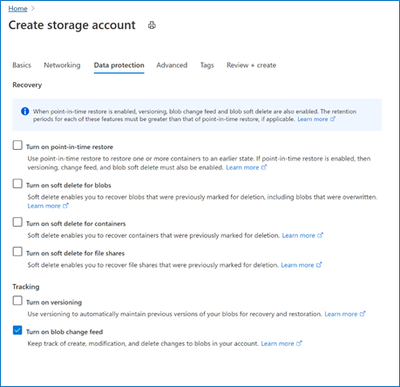This screenshot has height=387, width=400.
Task: Click external link icon under soft delete for blobs
Action: tap(66, 206)
